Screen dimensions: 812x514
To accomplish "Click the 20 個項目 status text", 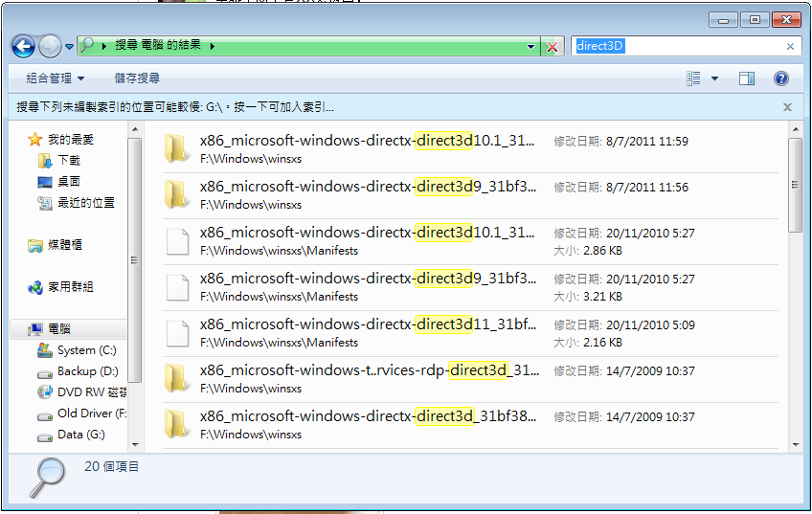I will [112, 466].
